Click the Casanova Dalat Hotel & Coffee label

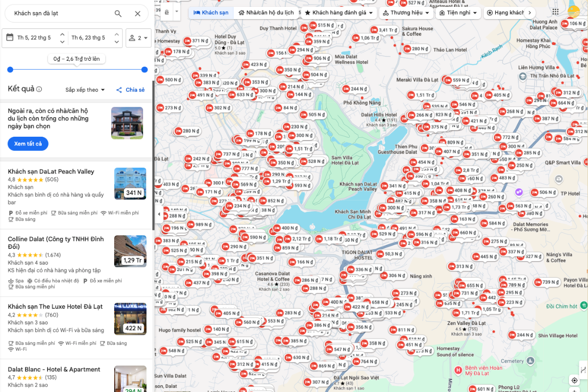click(x=273, y=276)
